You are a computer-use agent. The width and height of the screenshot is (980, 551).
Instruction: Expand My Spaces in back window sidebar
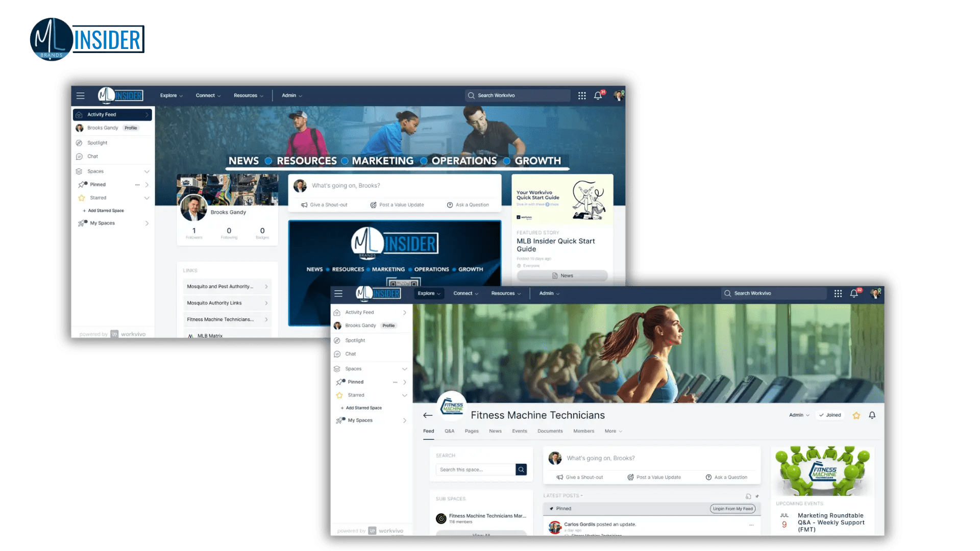tap(147, 223)
